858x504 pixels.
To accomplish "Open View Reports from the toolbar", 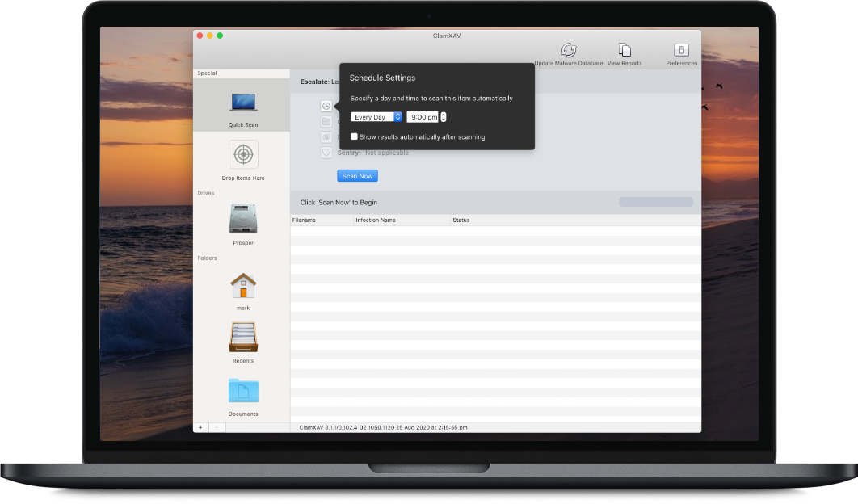I will click(x=625, y=50).
